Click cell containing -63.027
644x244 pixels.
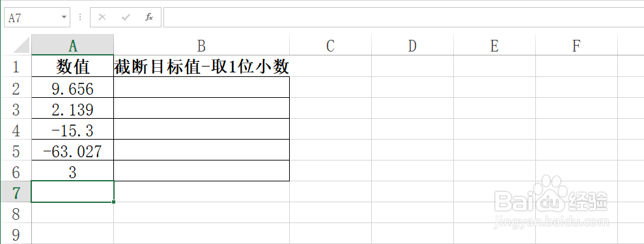[73, 150]
